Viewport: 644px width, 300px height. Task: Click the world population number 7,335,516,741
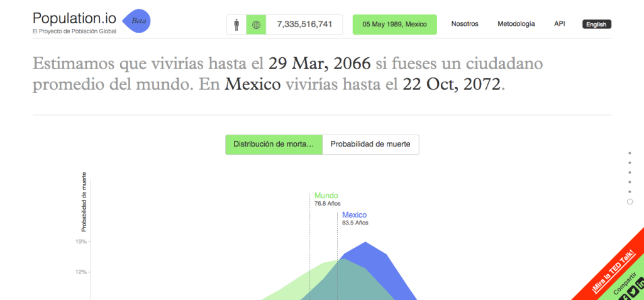tap(304, 25)
